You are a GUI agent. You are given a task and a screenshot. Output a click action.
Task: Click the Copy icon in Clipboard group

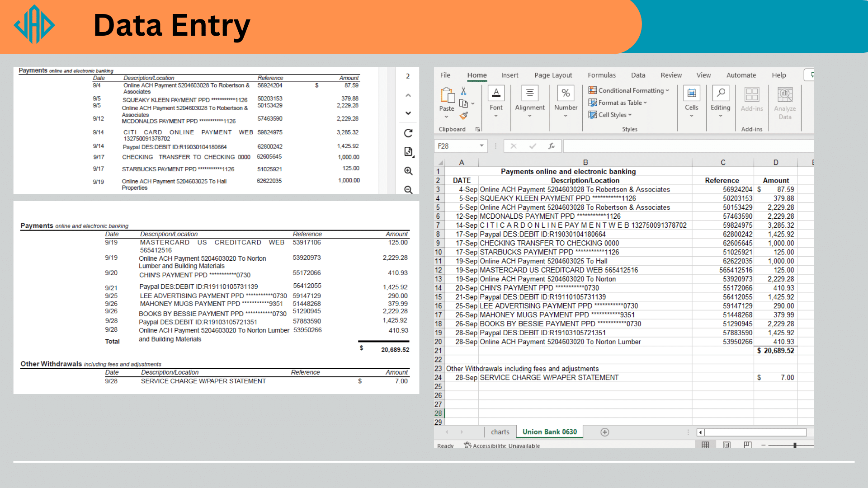(x=463, y=103)
